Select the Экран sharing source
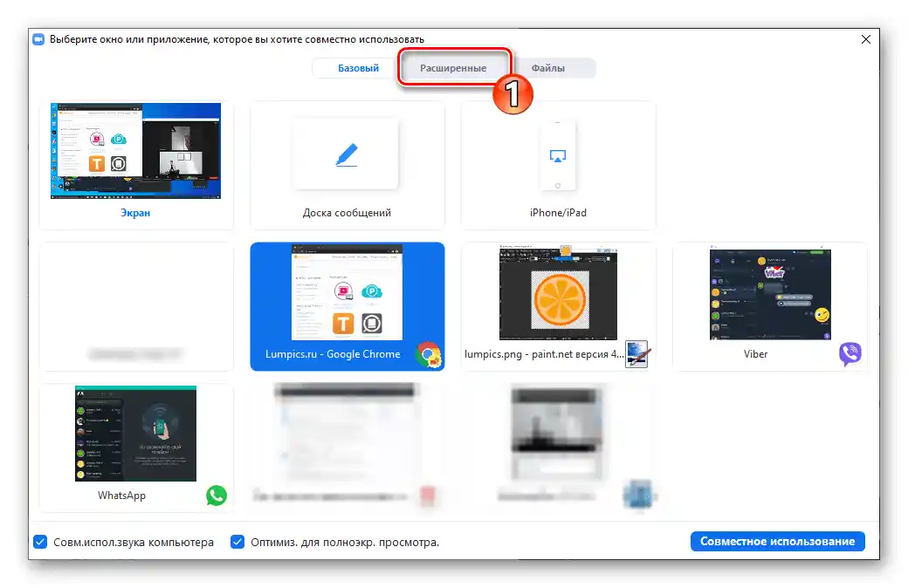Image resolution: width=908 pixels, height=588 pixels. point(135,150)
